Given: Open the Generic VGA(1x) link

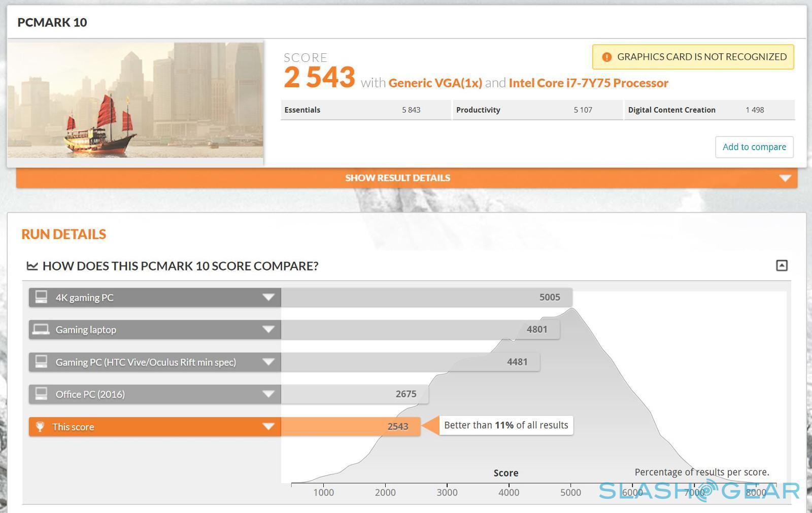Looking at the screenshot, I should point(435,83).
